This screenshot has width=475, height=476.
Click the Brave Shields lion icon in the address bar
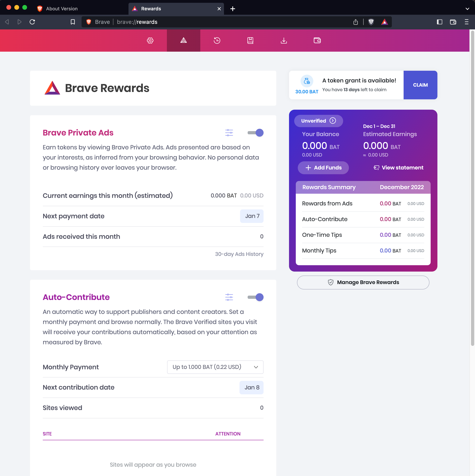tap(371, 22)
